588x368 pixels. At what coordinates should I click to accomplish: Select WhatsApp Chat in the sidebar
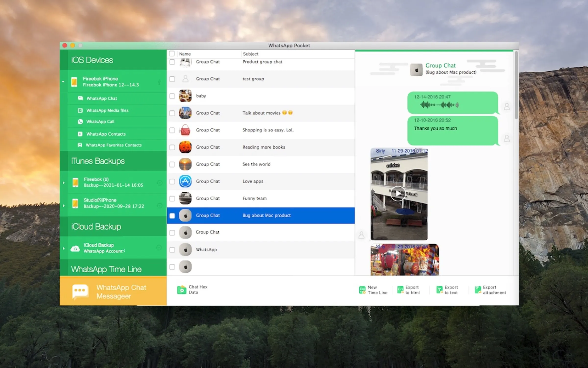click(102, 98)
